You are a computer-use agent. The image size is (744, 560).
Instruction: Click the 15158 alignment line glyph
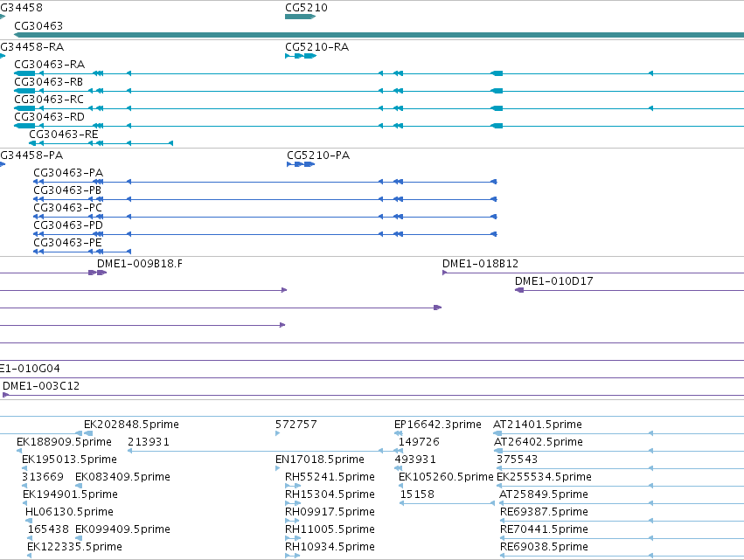click(x=447, y=503)
